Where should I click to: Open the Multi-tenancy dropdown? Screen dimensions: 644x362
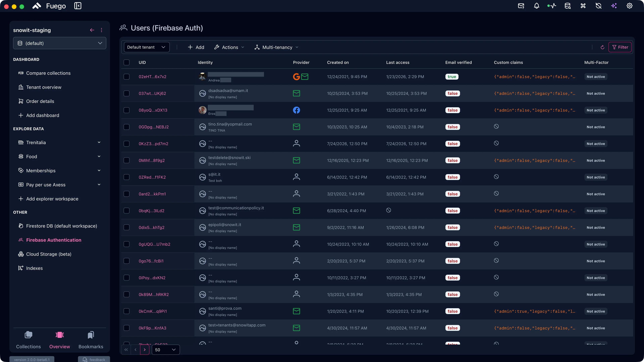click(276, 47)
